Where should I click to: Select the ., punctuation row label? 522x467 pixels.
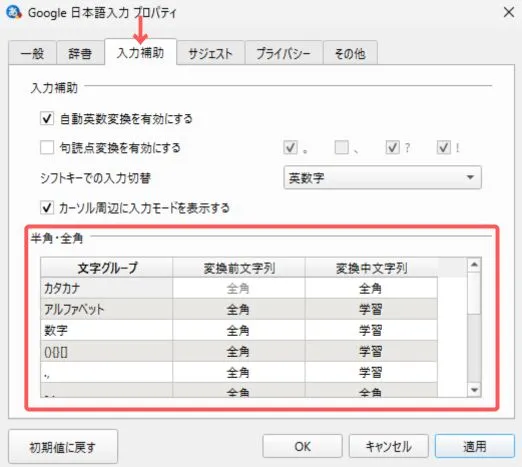tap(107, 372)
